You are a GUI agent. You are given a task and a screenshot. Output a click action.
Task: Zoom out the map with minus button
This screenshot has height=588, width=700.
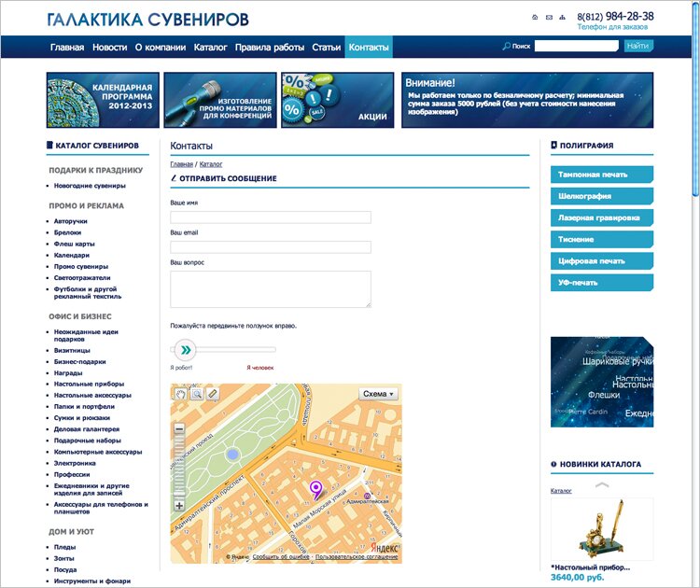pos(179,428)
